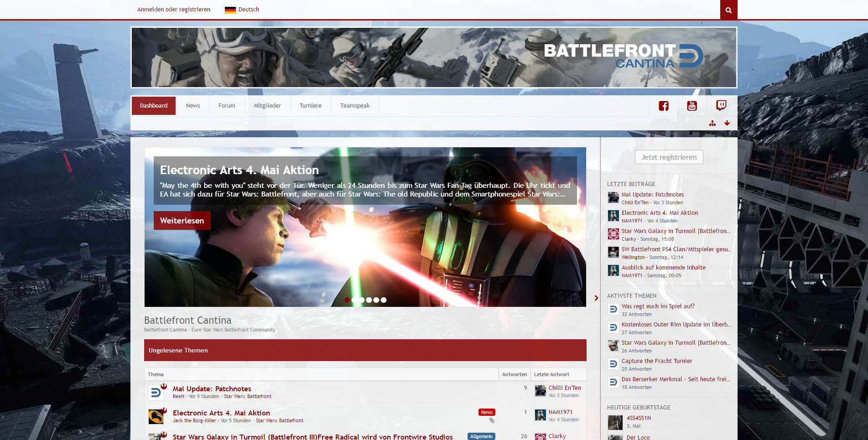Open Chilli En'Ten last reply link

click(565, 388)
